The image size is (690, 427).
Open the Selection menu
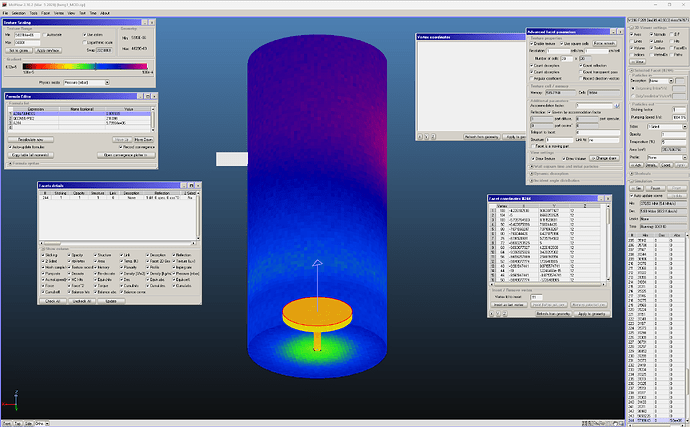(x=18, y=13)
